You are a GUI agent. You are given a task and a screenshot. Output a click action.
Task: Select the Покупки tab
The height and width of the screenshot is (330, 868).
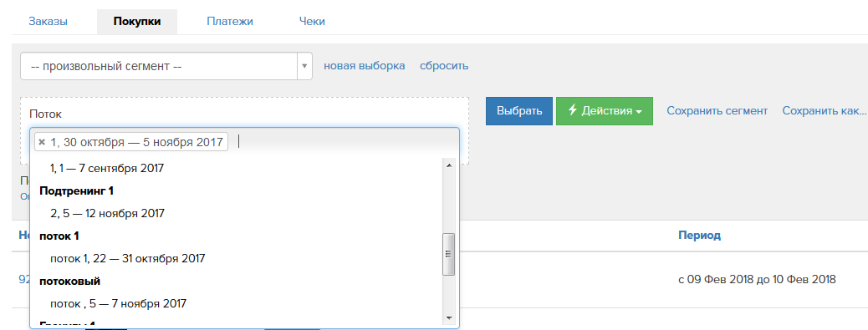pyautogui.click(x=137, y=22)
